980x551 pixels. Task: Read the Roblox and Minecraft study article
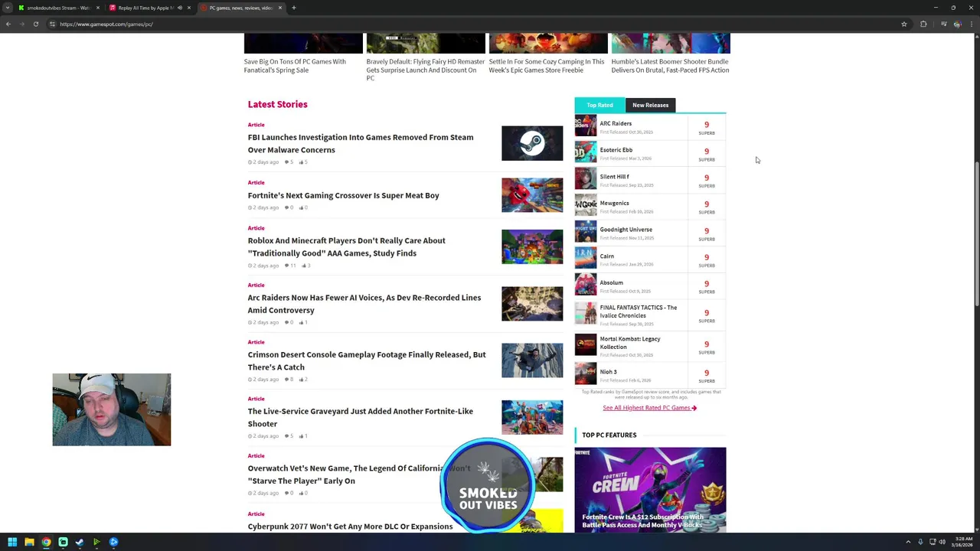click(346, 246)
